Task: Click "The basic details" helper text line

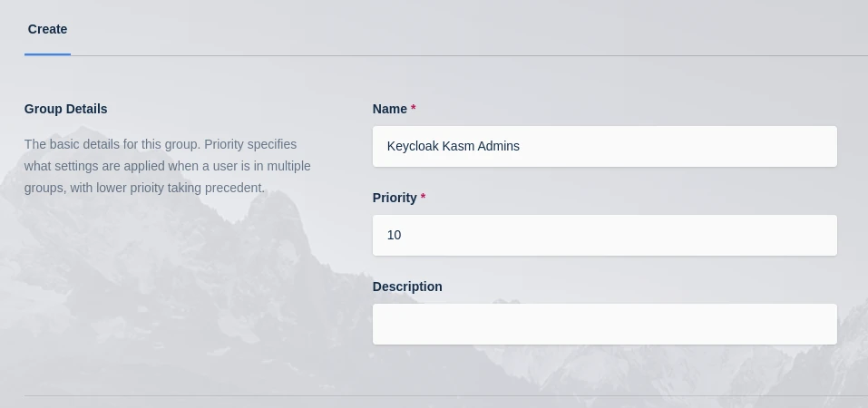Action: coord(160,144)
